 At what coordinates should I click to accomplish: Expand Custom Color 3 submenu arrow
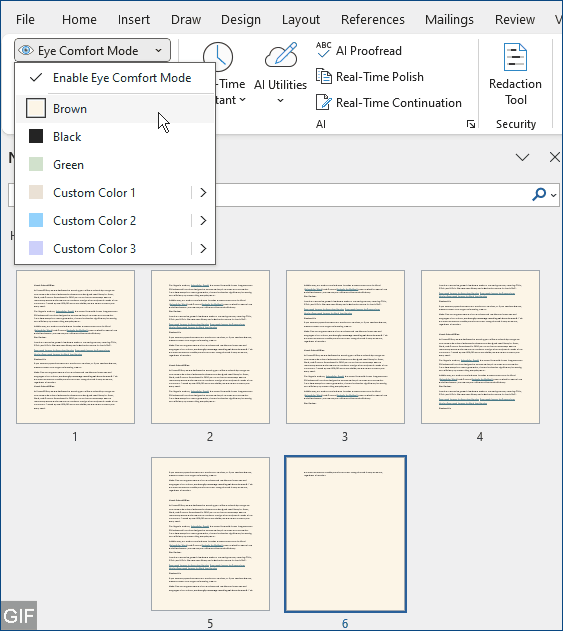(203, 249)
